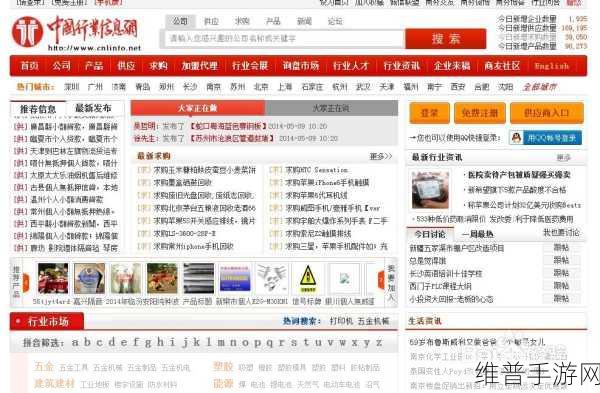The image size is (600, 393).
Task: Select the 供应 search tab
Action: [x=211, y=21]
